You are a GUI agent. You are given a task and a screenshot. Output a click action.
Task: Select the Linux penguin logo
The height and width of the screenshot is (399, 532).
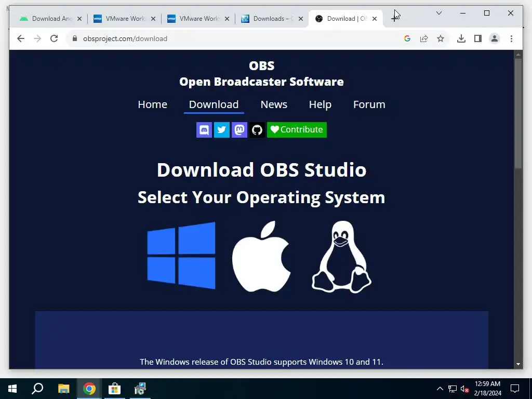coord(341,257)
